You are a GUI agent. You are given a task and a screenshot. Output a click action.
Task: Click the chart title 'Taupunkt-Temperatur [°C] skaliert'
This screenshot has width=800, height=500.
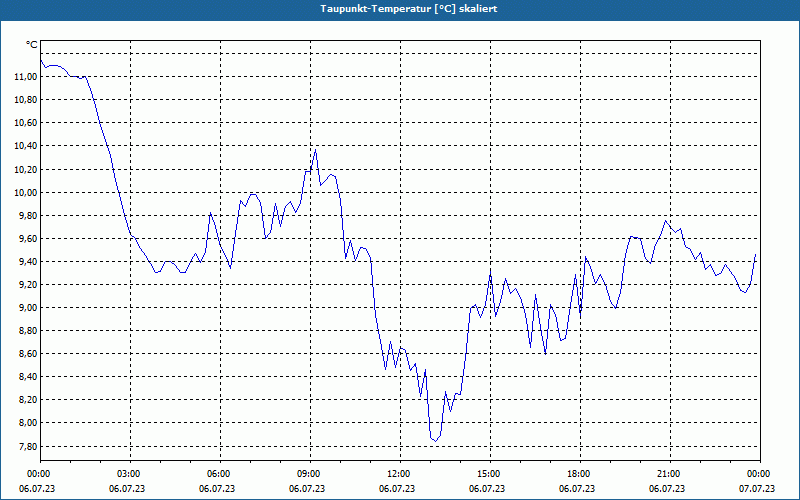pos(409,9)
